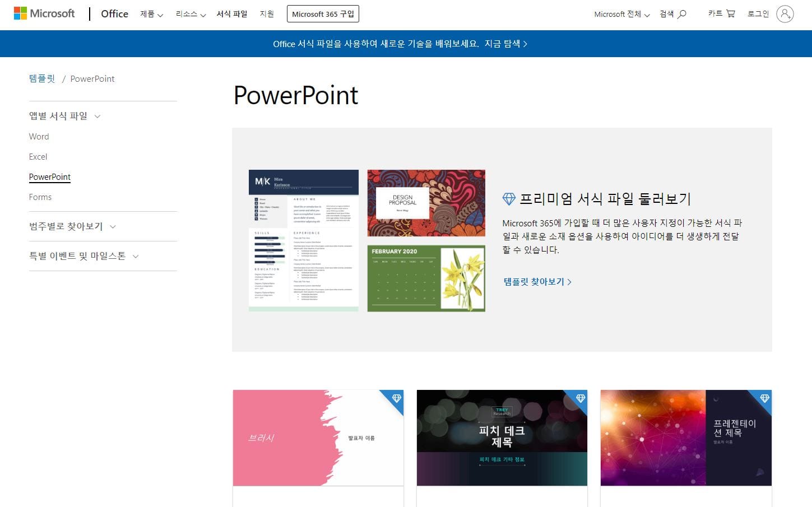Click the Microsoft logo

(44, 13)
